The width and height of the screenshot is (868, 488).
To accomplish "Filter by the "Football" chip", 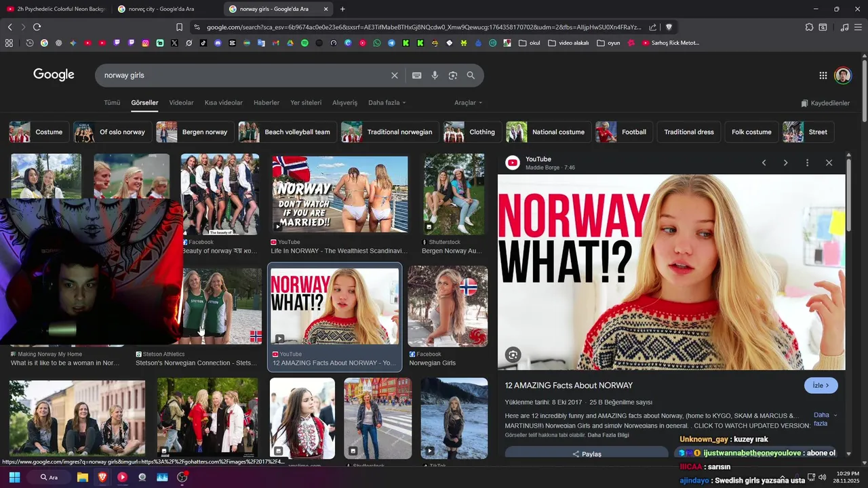I will pos(625,132).
